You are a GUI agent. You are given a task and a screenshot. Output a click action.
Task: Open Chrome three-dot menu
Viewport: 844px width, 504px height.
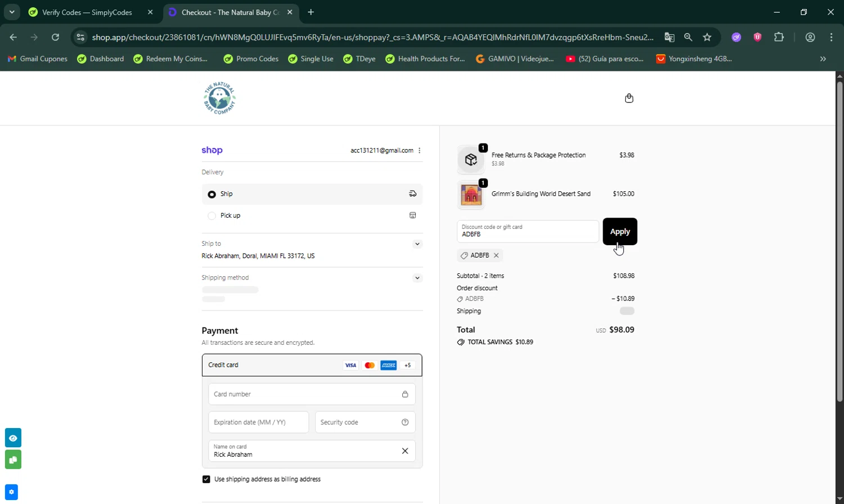click(x=831, y=37)
